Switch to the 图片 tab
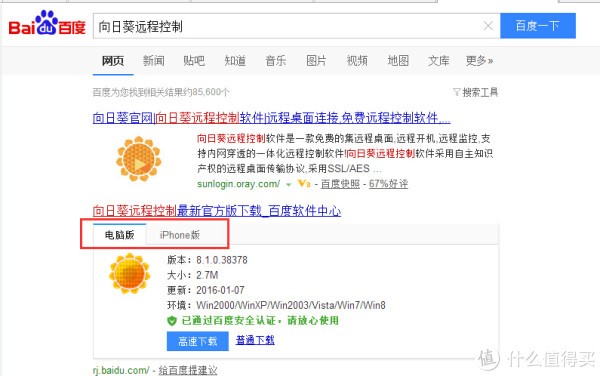600x376 pixels. pos(316,61)
